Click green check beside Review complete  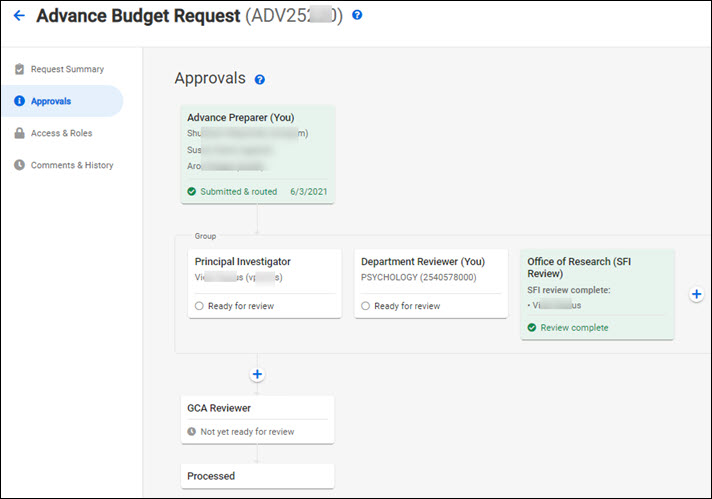(532, 327)
